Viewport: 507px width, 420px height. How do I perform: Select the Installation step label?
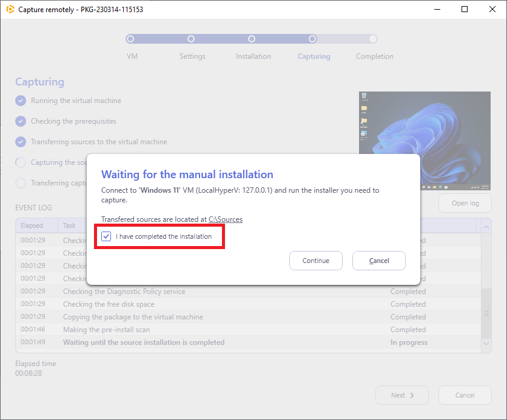tap(253, 56)
